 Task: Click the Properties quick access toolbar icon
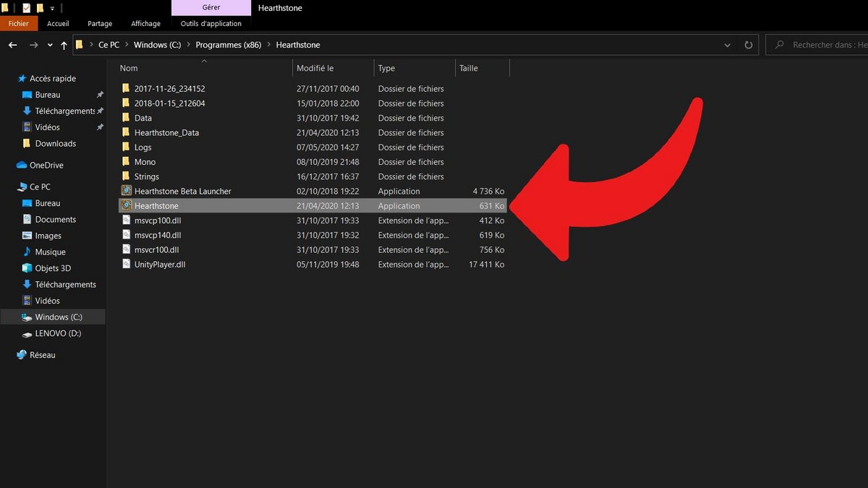pos(26,8)
